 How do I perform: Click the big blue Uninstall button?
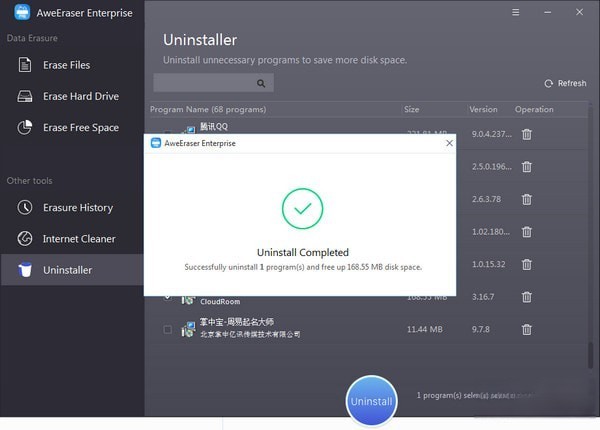pos(372,401)
